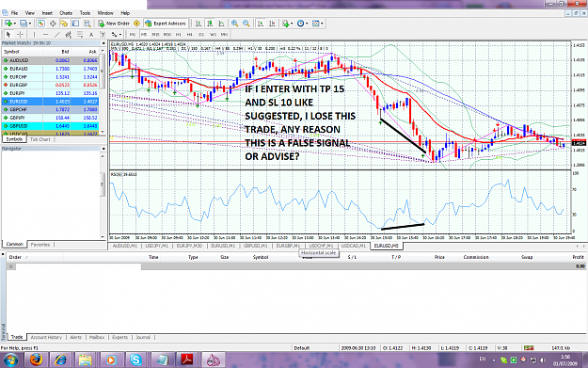
Task: Toggle chart Auto Scroll
Action: point(261,24)
